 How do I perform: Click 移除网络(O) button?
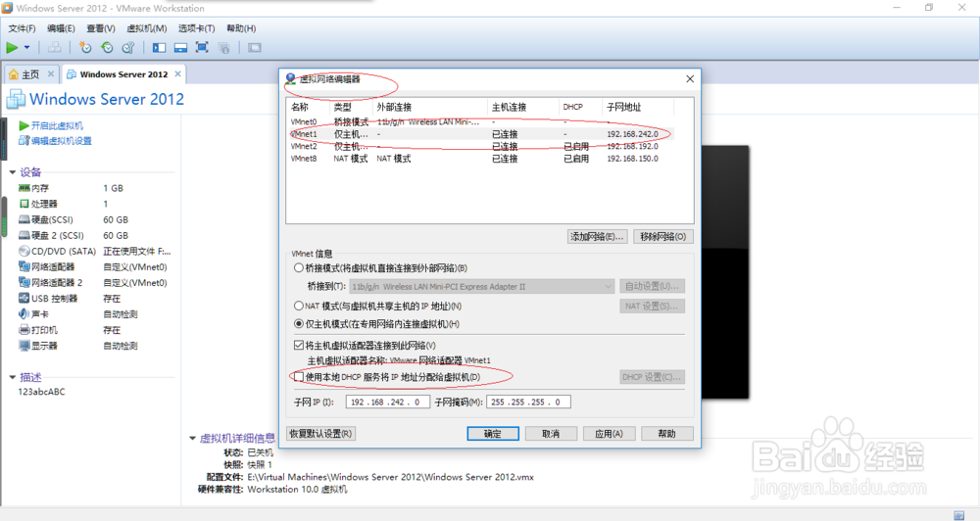[663, 237]
